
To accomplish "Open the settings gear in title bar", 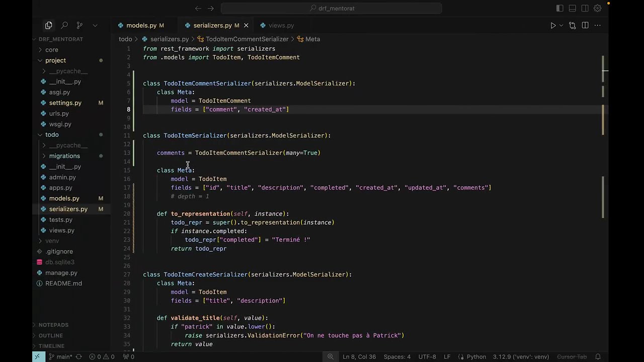I will pos(598,8).
